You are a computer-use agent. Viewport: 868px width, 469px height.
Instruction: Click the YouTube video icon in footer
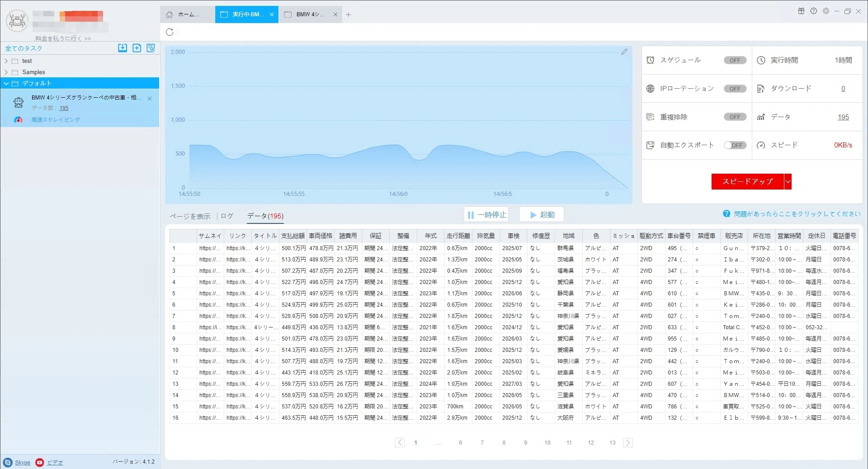click(x=40, y=462)
